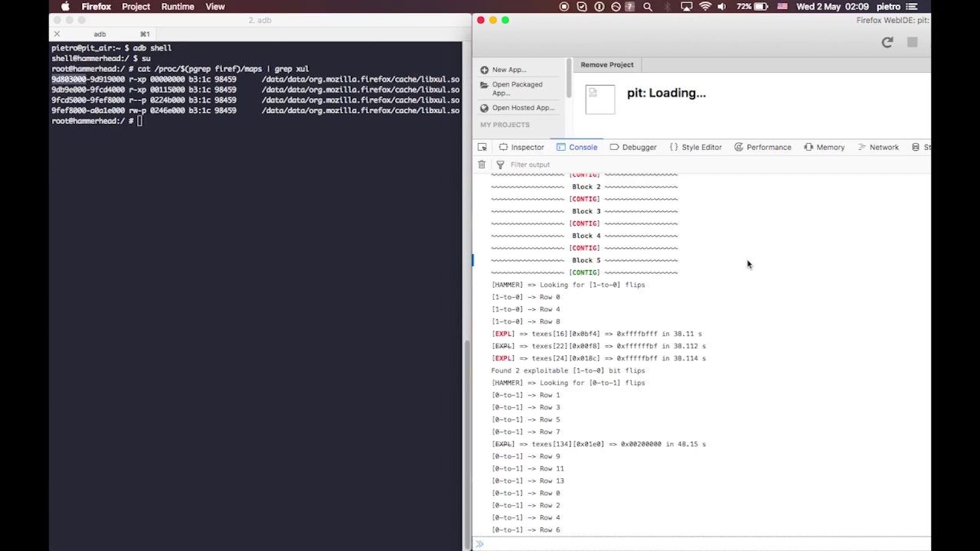980x551 pixels.
Task: Click the green [CONTIG] line below Block 5
Action: click(585, 272)
